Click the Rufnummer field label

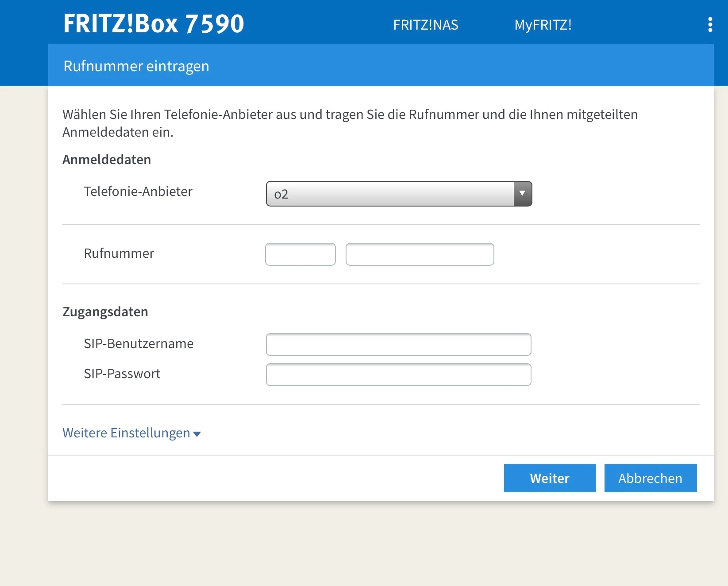119,253
